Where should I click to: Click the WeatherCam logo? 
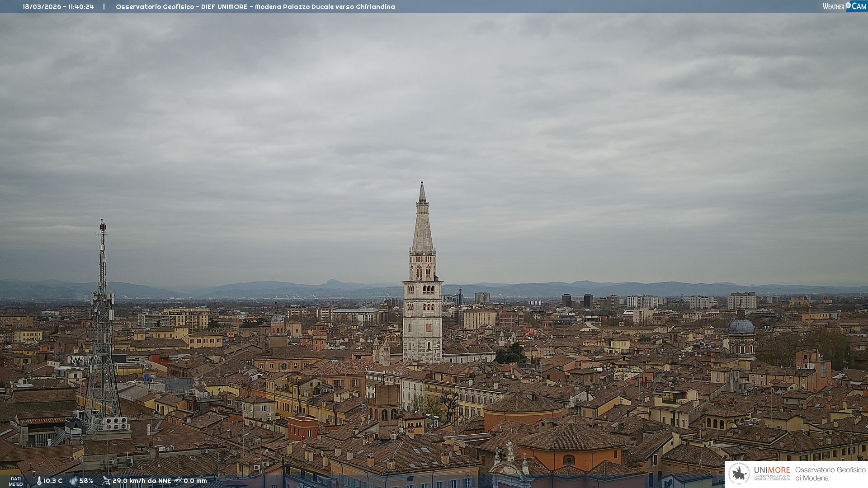pos(844,6)
